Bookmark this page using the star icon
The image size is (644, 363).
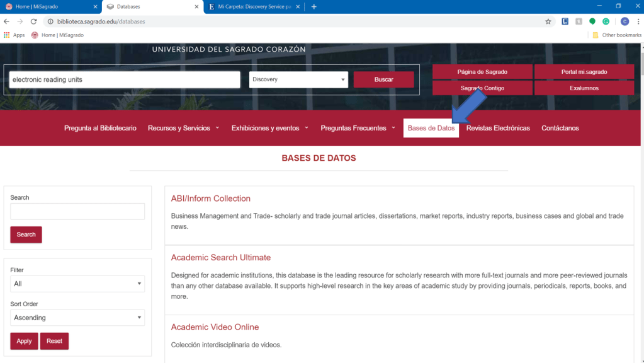click(548, 21)
